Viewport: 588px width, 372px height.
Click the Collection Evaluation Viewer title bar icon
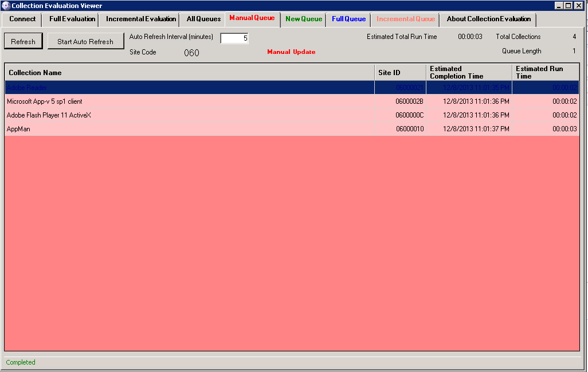(x=6, y=6)
